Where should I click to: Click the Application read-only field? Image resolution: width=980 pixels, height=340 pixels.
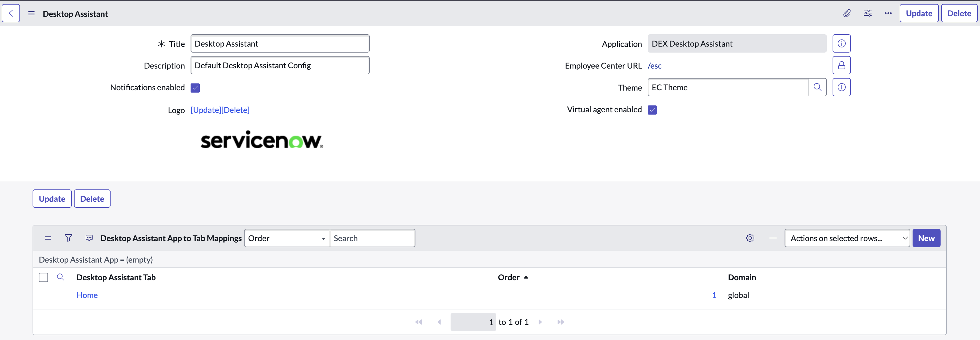click(737, 43)
